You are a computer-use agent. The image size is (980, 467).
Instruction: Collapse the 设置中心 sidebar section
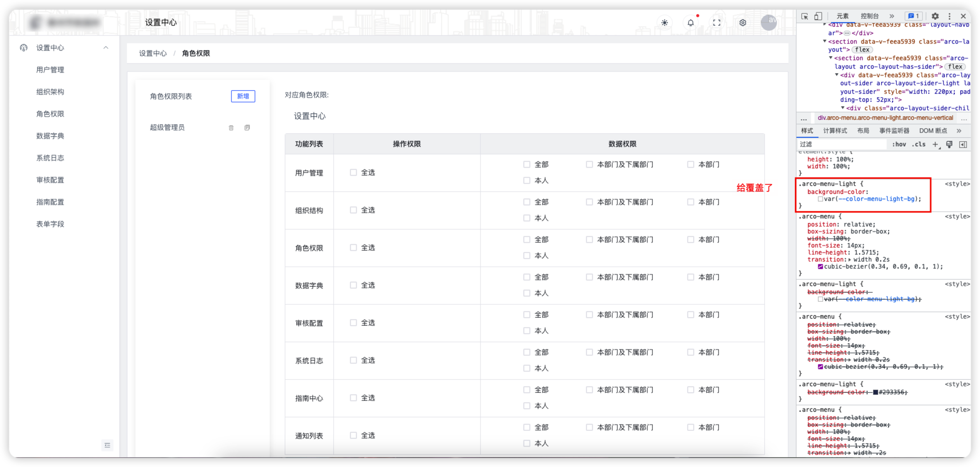(106, 48)
